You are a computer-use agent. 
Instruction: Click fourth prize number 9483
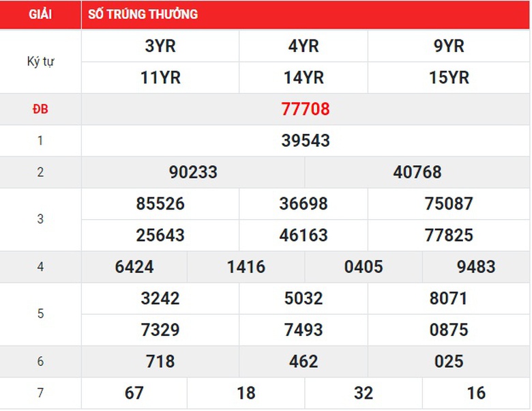click(x=476, y=267)
